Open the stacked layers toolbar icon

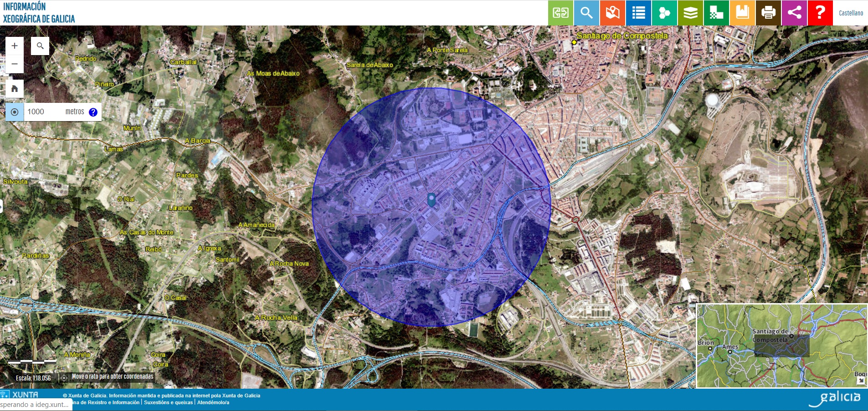click(x=690, y=13)
